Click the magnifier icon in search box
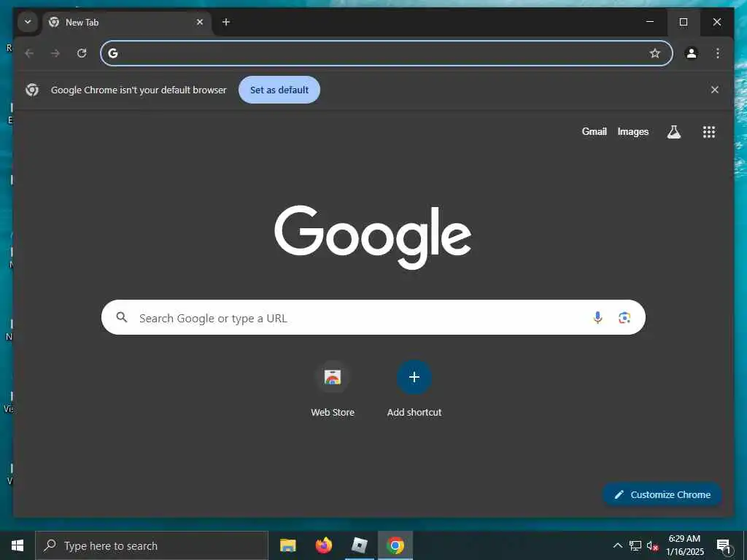 tap(122, 317)
